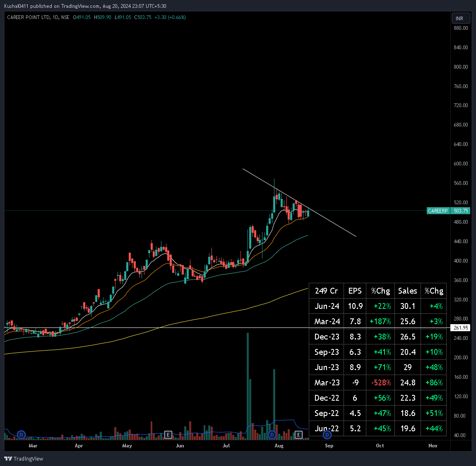Viewport: 476px width, 466px height.
Task: Click the CAREERP symbol price label
Action: (438, 211)
